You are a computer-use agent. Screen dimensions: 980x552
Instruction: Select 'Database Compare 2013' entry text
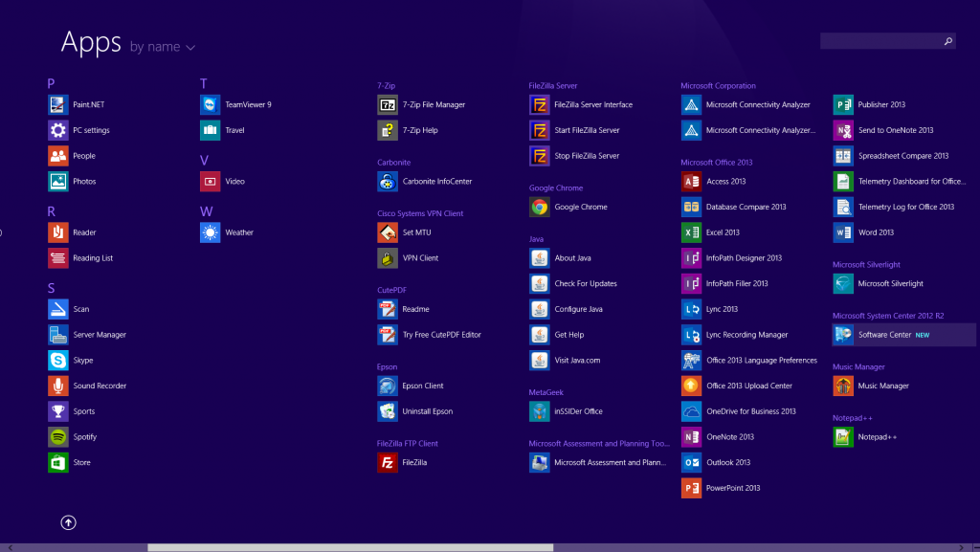[746, 207]
